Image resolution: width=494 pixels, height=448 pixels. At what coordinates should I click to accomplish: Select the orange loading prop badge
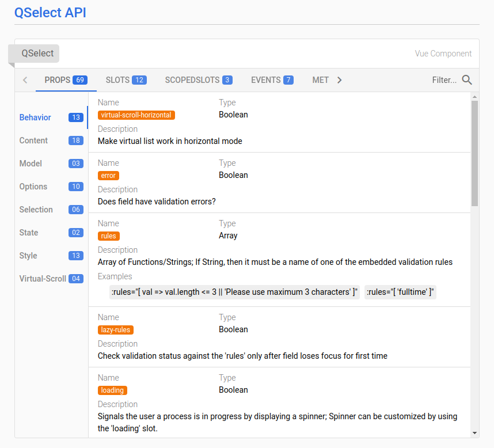(112, 390)
